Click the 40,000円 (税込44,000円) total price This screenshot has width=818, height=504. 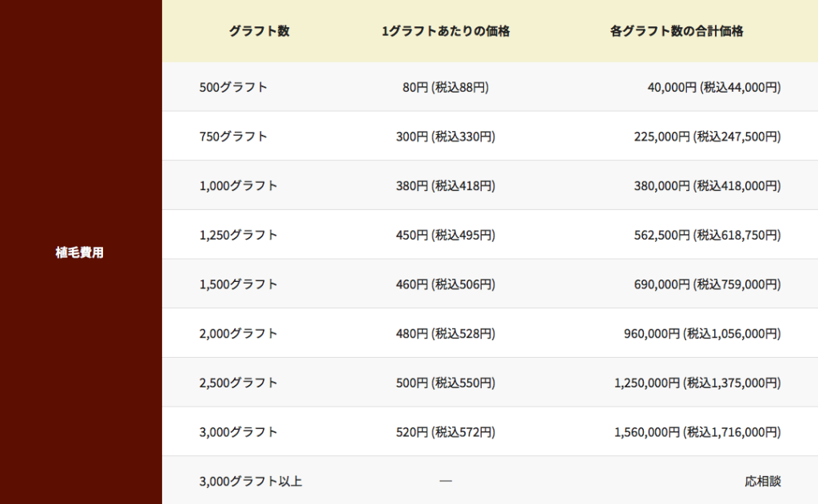(713, 87)
